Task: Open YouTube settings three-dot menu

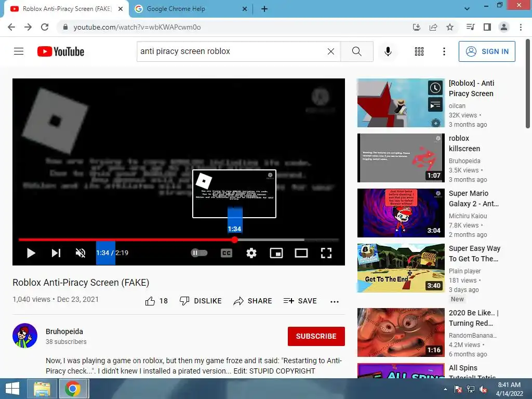Action: 444,51
